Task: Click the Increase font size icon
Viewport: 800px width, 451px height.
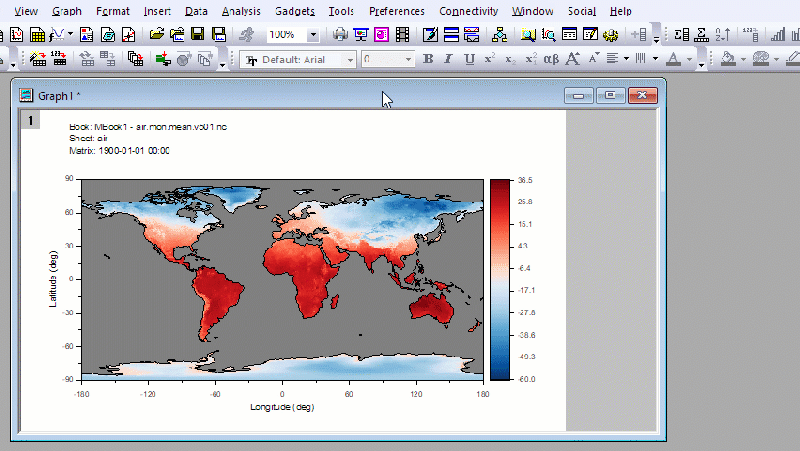Action: [x=572, y=59]
